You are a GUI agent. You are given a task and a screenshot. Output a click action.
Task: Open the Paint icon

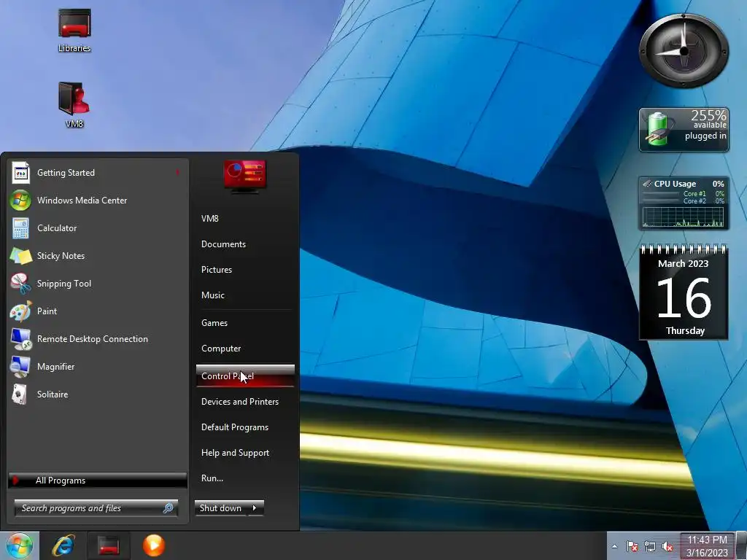tap(20, 311)
